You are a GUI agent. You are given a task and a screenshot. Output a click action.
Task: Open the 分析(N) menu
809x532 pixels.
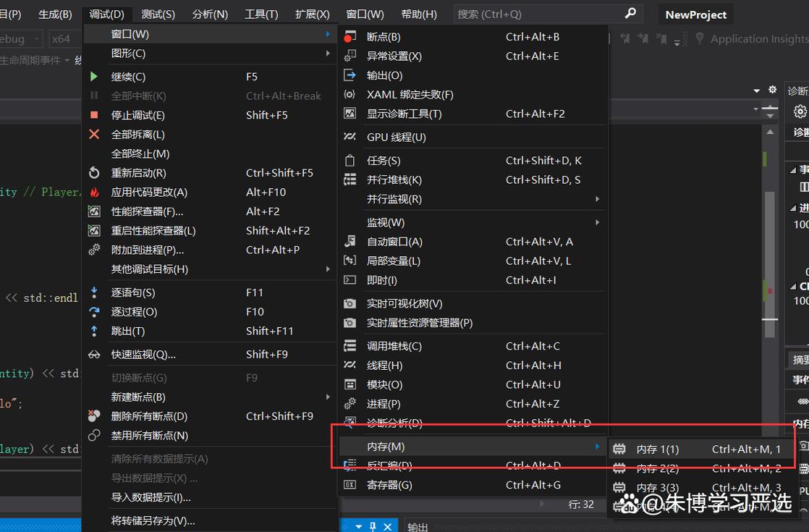coord(210,14)
